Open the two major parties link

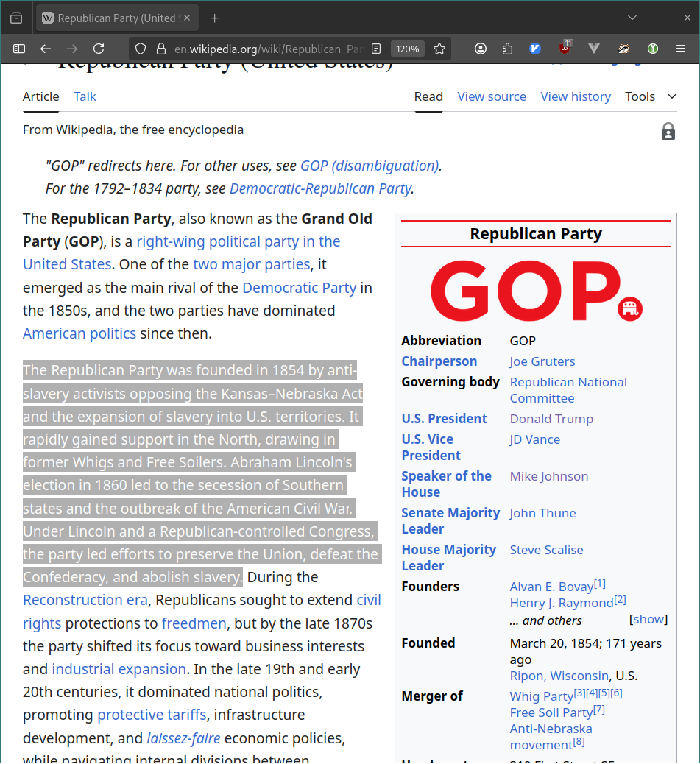coord(252,264)
